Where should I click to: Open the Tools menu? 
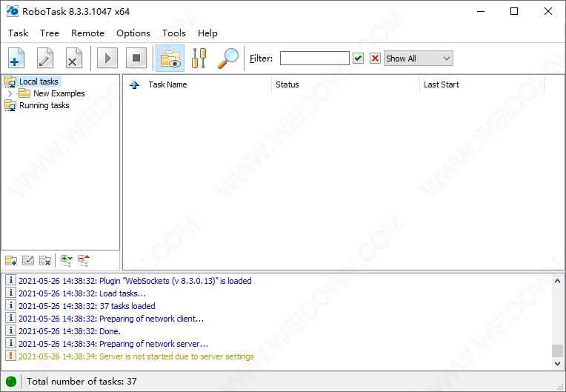[174, 33]
